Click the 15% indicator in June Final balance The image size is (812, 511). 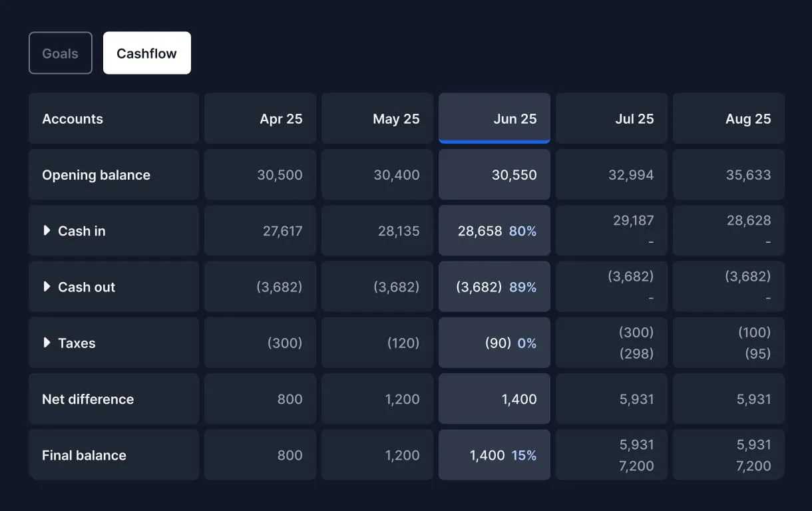coord(525,455)
